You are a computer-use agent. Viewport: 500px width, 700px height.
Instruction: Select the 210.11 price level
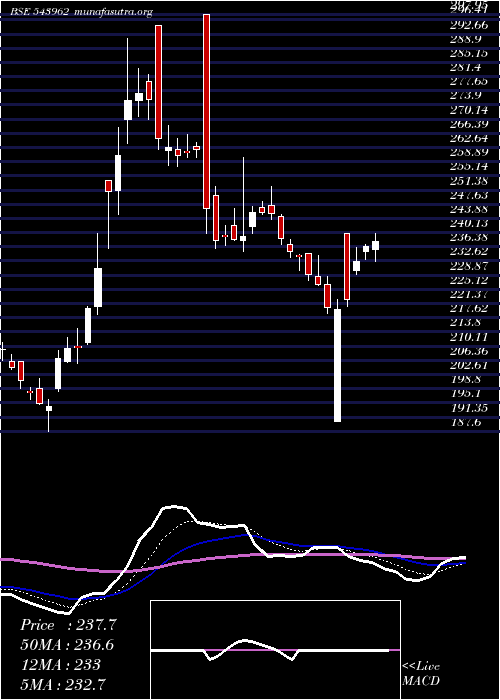(469, 337)
